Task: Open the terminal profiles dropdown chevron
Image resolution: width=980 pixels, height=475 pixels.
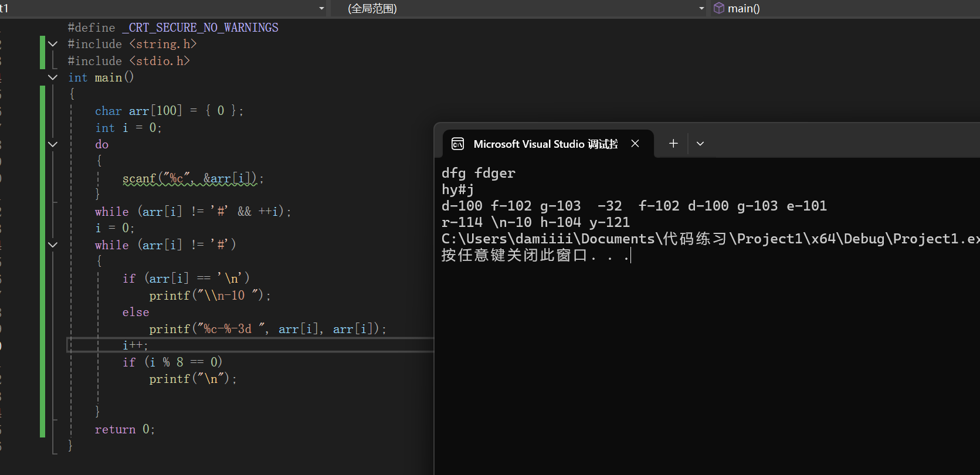Action: (700, 144)
